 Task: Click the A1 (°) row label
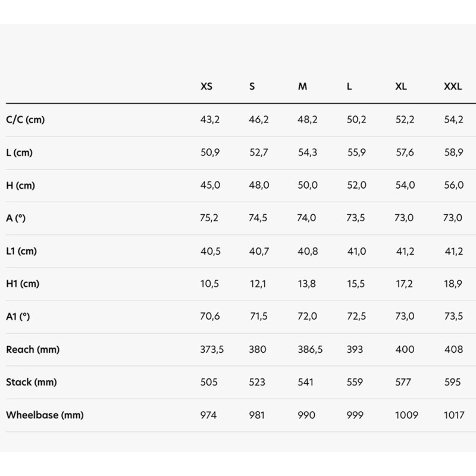coord(18,317)
